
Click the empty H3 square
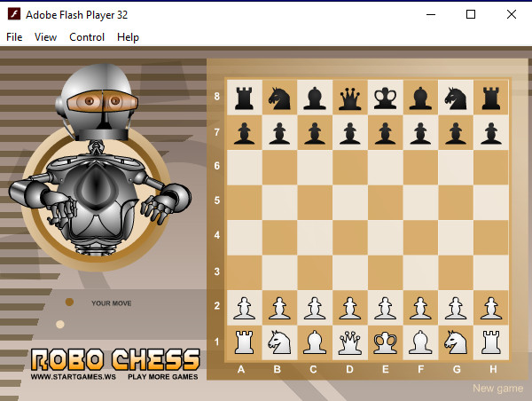491,273
